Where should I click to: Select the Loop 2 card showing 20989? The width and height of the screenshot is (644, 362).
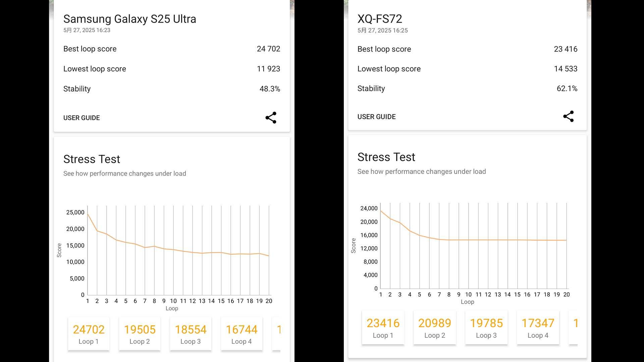[x=435, y=328]
